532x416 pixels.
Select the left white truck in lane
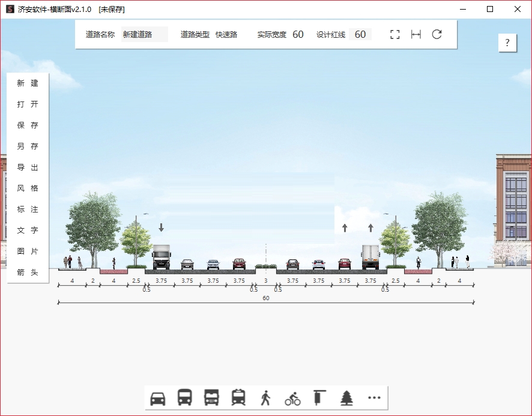162,257
